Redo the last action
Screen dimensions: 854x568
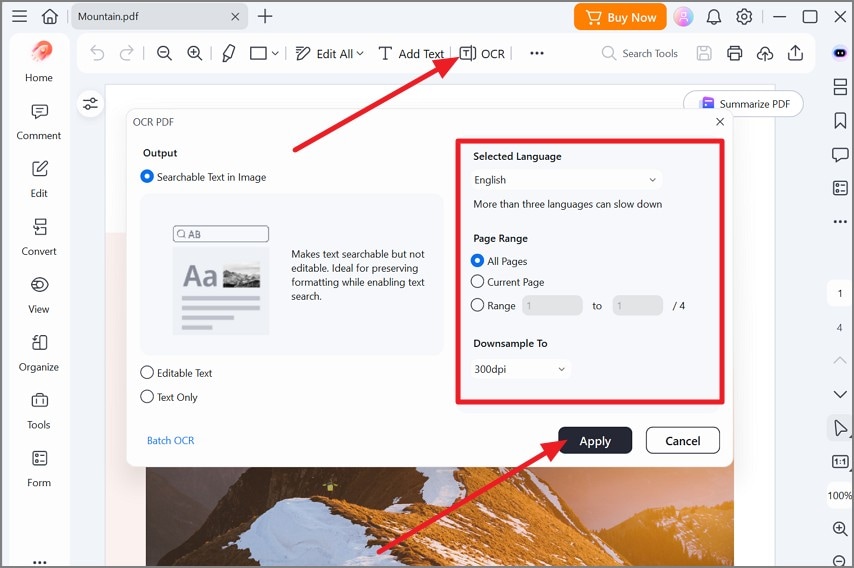pos(126,53)
